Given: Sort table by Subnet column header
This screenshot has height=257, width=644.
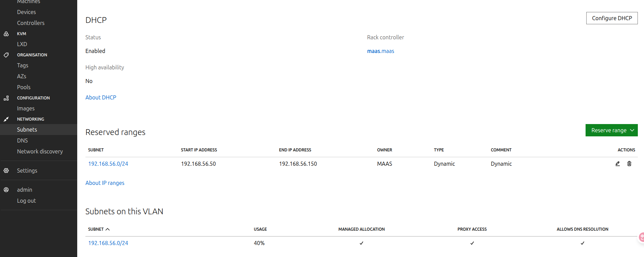Looking at the screenshot, I should click(98, 229).
